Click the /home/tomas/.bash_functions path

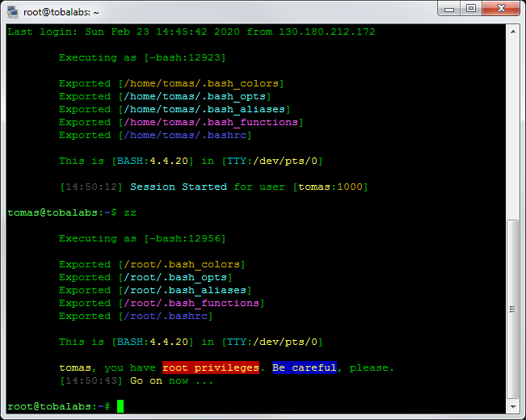point(211,123)
